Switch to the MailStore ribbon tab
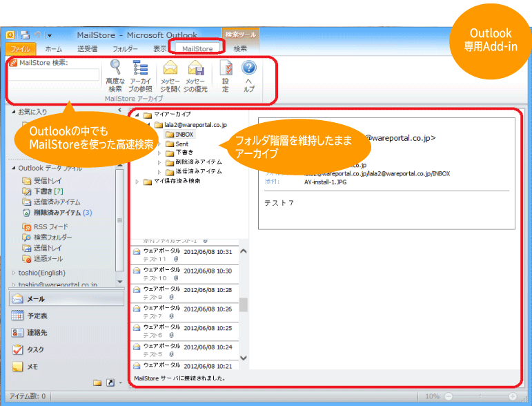 197,48
